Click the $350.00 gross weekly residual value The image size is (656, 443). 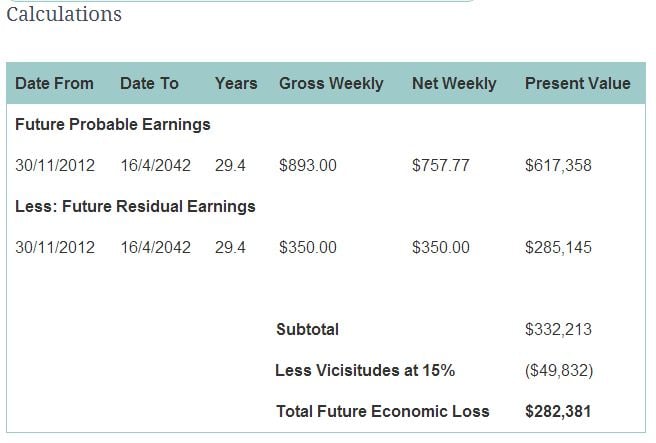[308, 247]
